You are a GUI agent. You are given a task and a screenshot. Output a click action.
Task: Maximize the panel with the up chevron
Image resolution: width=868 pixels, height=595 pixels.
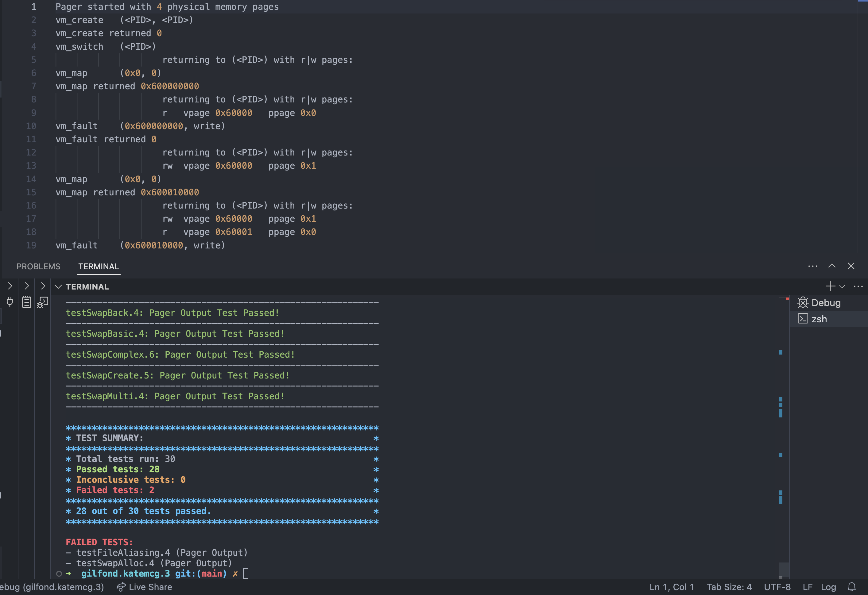tap(832, 266)
